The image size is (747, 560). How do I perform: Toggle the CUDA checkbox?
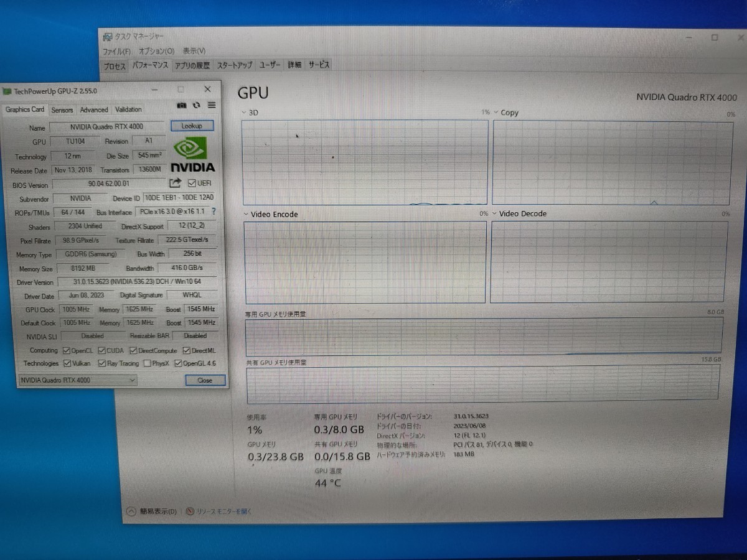(x=102, y=351)
